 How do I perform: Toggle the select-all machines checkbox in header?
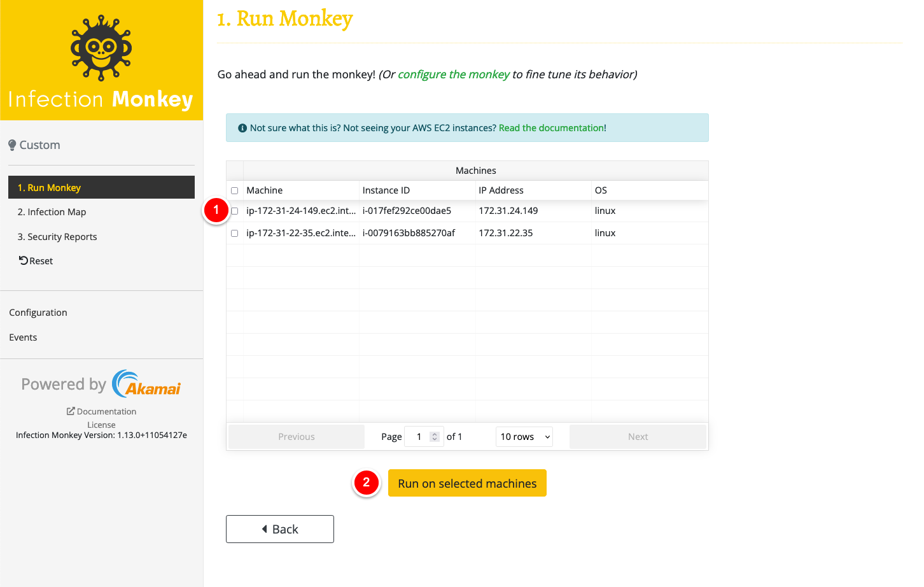[x=235, y=190]
